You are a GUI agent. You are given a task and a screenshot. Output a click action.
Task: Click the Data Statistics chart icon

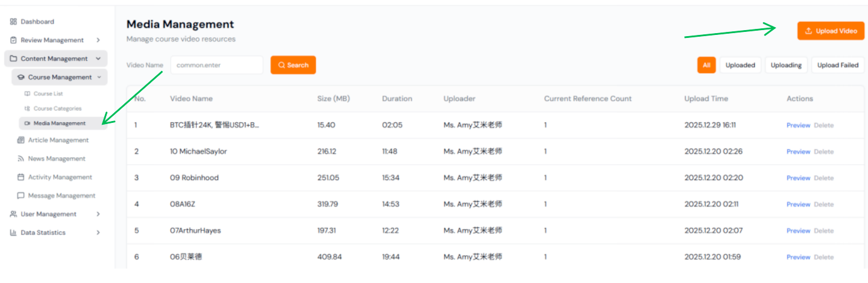tap(13, 233)
